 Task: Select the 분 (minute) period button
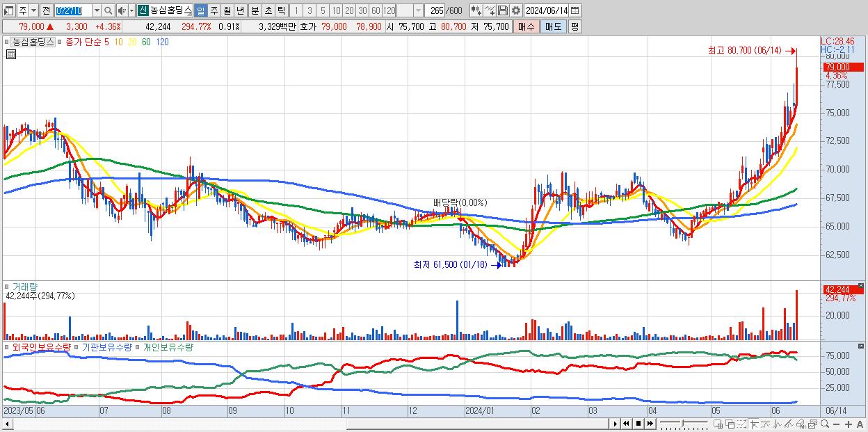255,11
